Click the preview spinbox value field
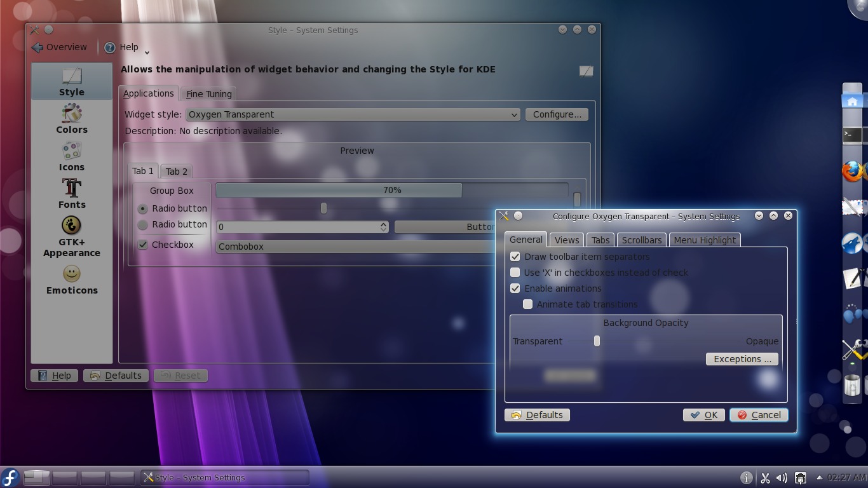 (x=297, y=227)
